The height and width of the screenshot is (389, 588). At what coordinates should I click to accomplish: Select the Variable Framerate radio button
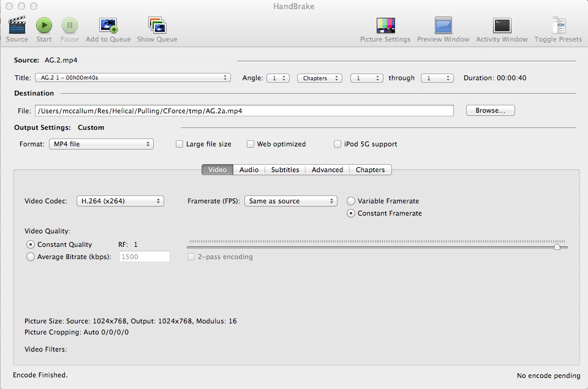tap(350, 200)
